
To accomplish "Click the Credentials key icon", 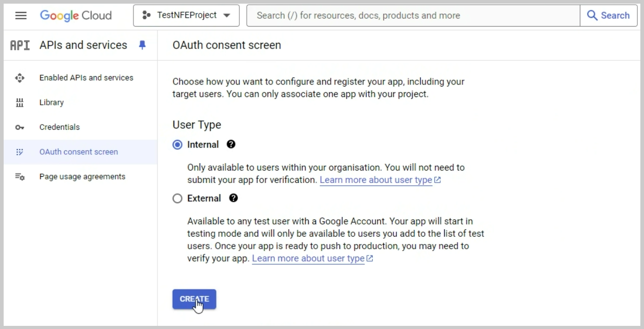I will coord(20,127).
